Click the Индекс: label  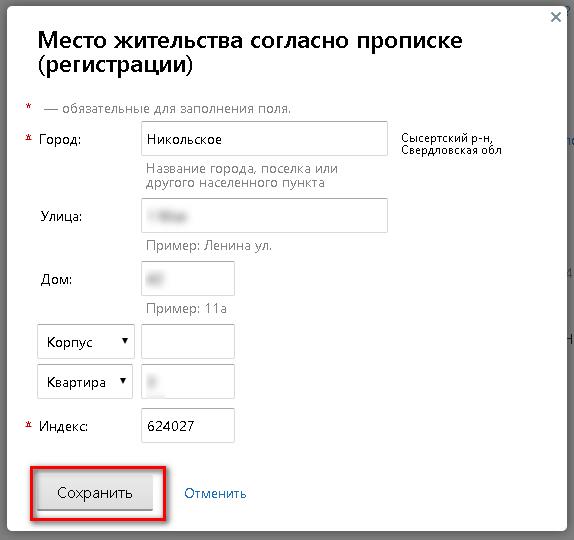click(64, 426)
